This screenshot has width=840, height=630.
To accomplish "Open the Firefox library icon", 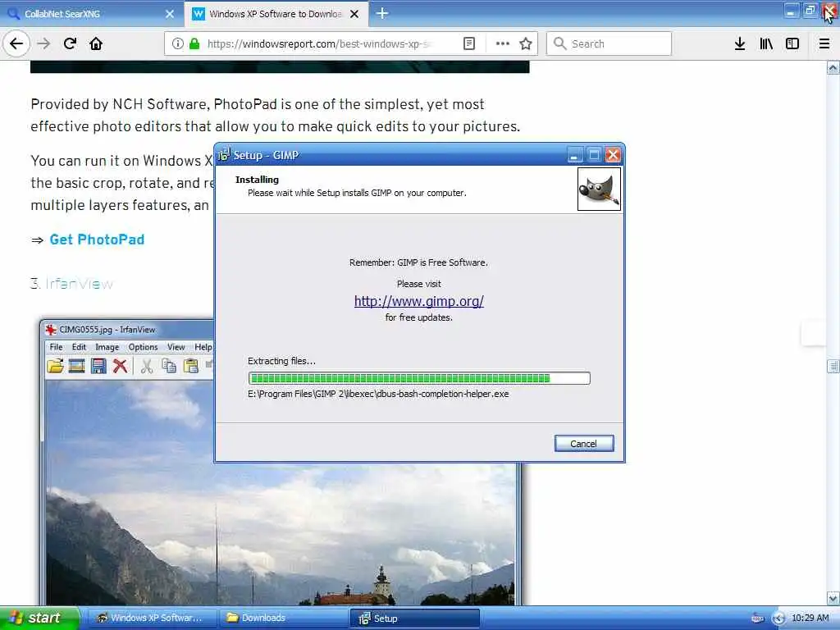I will pos(766,43).
